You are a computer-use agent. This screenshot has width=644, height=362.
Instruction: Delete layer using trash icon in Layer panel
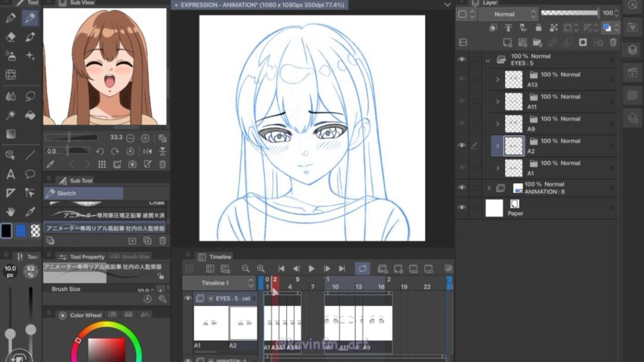[x=614, y=42]
